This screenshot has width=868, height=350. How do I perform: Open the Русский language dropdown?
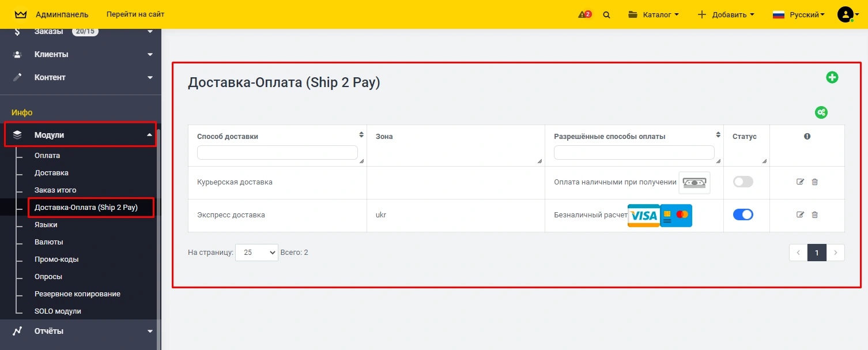coord(798,15)
